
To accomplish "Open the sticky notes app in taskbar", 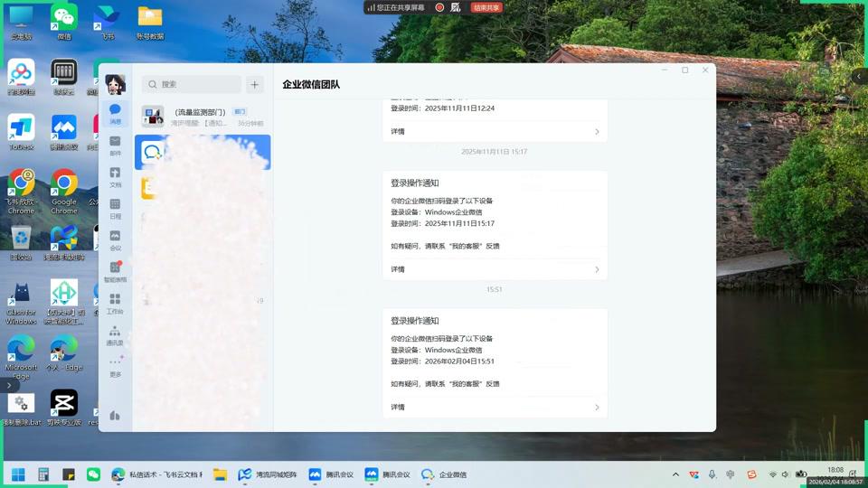I will [69, 474].
